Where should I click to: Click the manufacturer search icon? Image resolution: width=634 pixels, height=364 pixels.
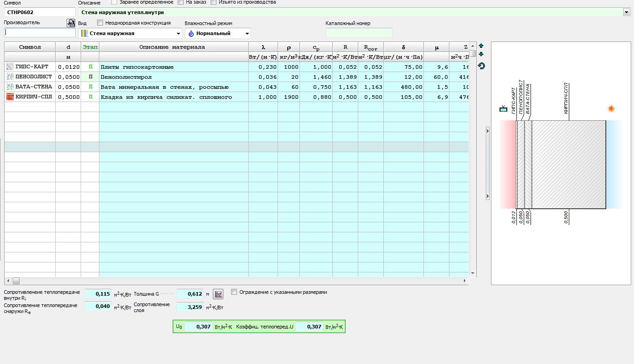point(71,23)
